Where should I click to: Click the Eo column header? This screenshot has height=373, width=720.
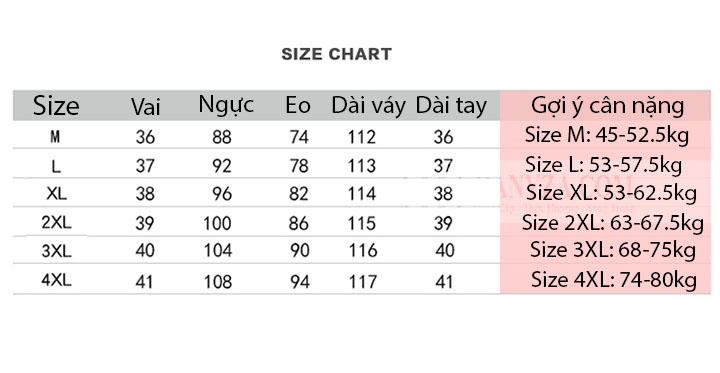[298, 106]
